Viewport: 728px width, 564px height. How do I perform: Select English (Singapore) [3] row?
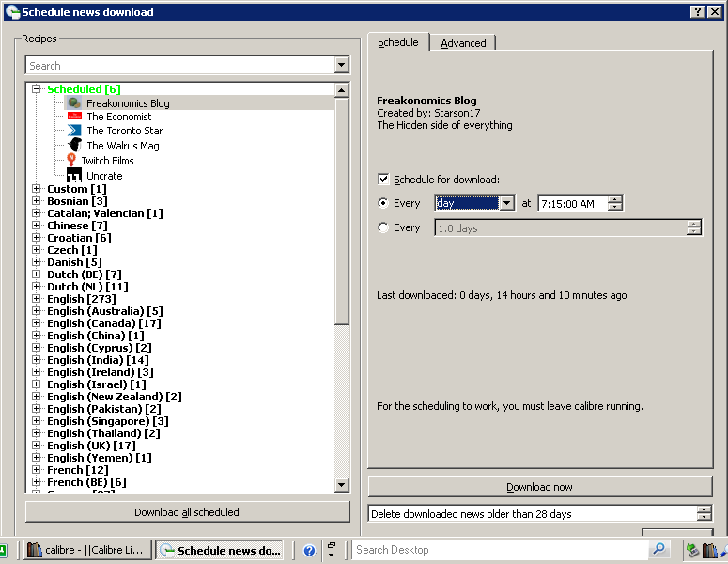[x=108, y=421]
